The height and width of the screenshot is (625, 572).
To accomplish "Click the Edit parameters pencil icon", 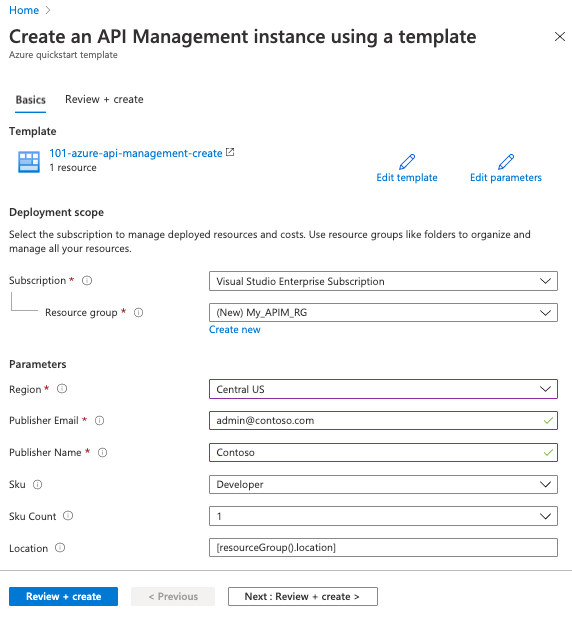I will click(506, 162).
